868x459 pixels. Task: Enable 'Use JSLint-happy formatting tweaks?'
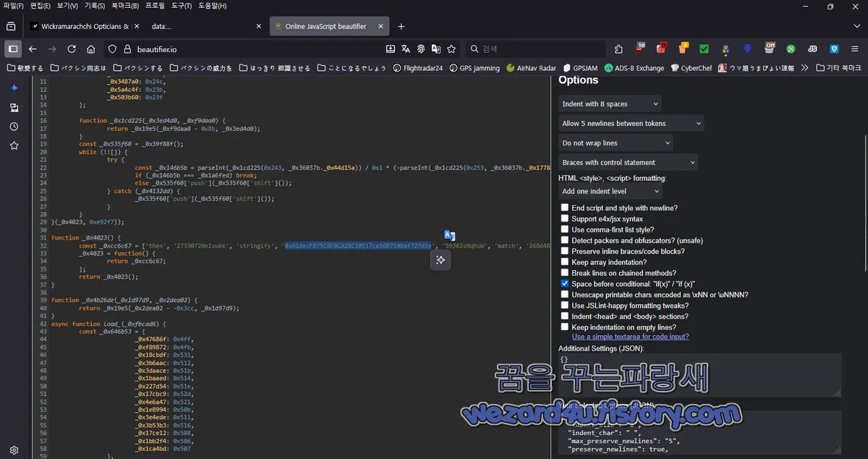click(565, 306)
